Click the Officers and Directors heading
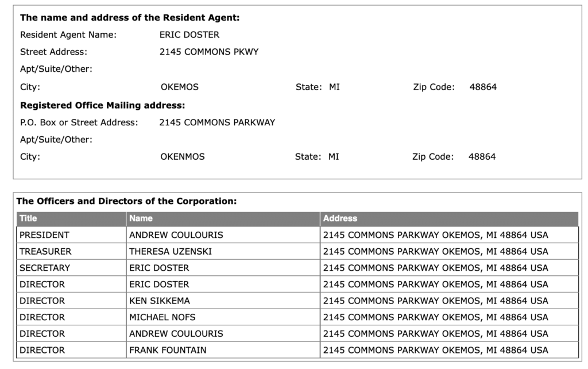The height and width of the screenshot is (369, 588). coord(127,201)
